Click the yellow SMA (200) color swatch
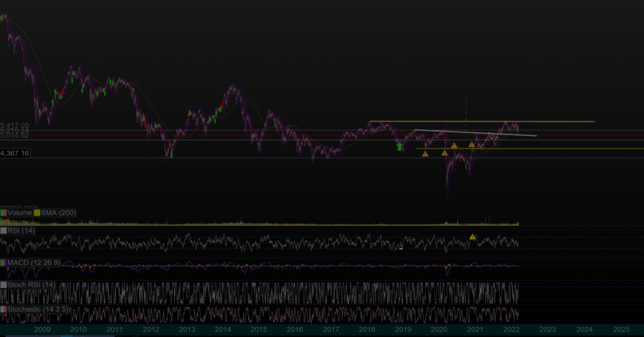The image size is (644, 337). tap(37, 213)
